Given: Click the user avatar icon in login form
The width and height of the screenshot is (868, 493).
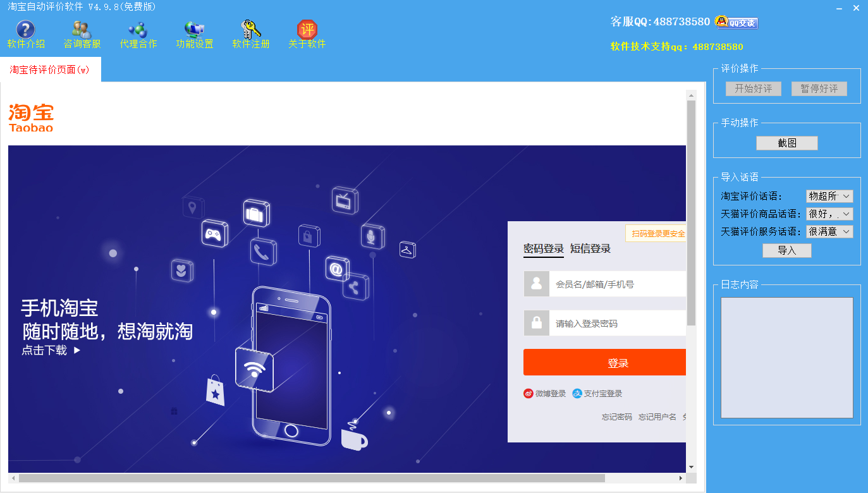Looking at the screenshot, I should [x=536, y=284].
